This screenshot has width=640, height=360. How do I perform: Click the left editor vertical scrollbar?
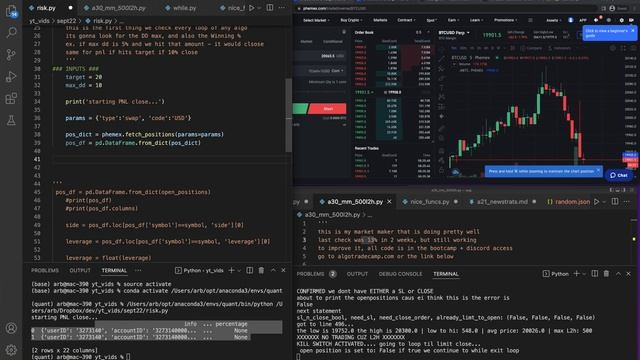pyautogui.click(x=289, y=115)
